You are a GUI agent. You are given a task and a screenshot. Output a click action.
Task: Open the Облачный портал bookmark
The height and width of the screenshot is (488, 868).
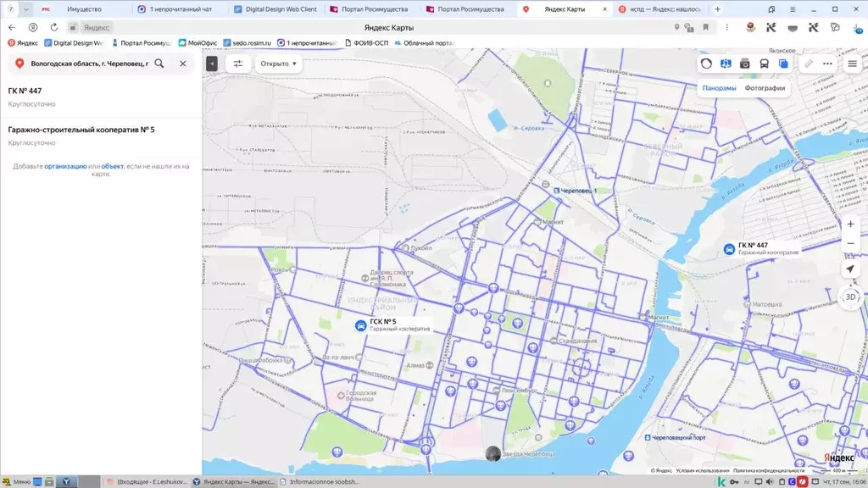point(424,42)
